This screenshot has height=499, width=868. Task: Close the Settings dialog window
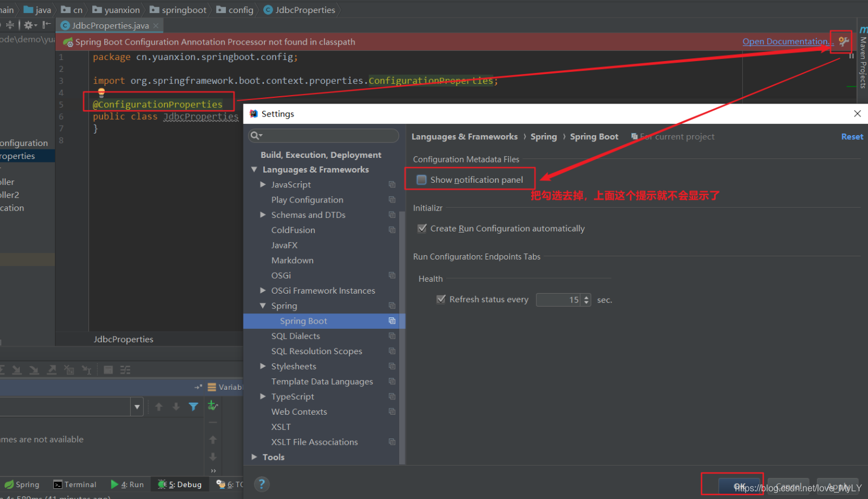tap(857, 114)
